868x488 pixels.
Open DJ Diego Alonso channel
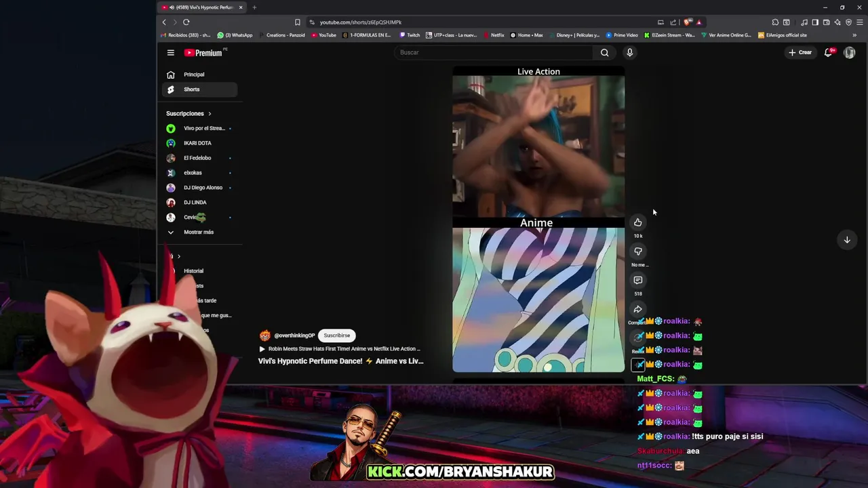(x=199, y=188)
